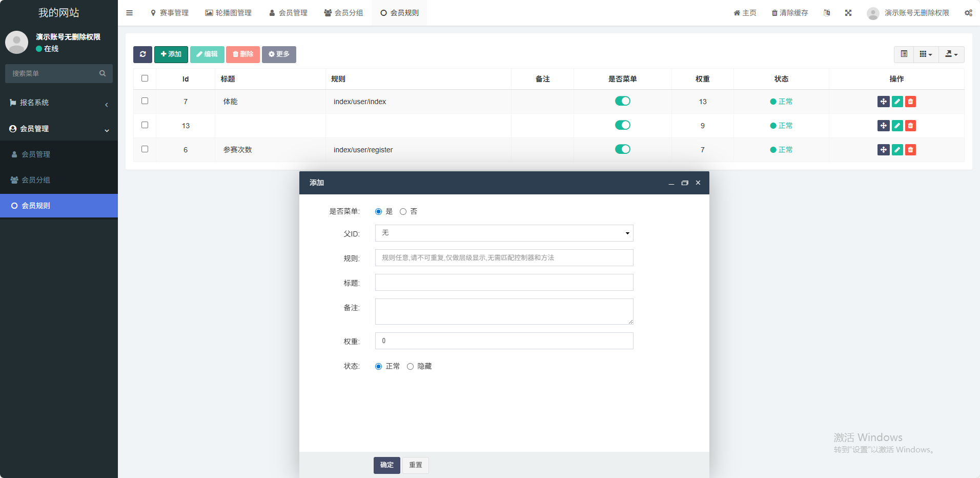Click the 确定 submit button
This screenshot has height=478, width=980.
386,465
